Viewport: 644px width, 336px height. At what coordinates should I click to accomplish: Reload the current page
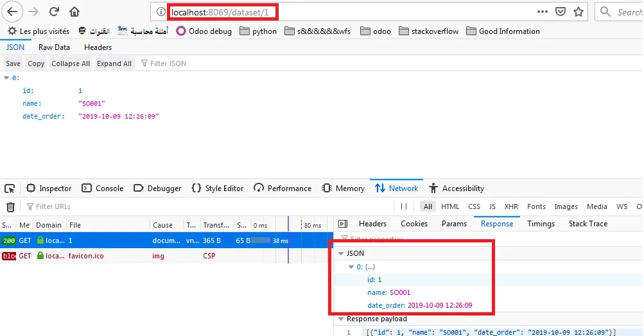pos(54,12)
